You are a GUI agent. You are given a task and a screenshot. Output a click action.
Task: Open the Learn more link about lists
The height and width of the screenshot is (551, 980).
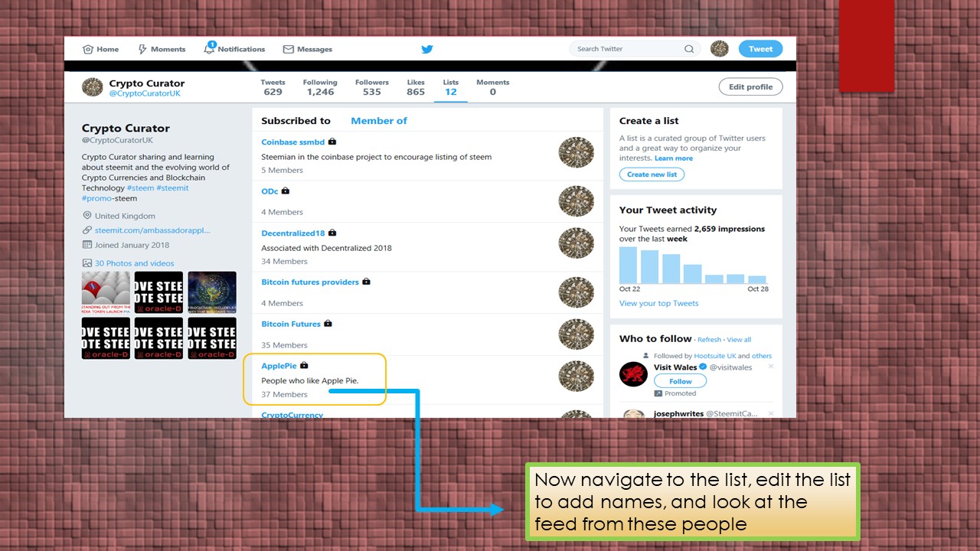[674, 158]
